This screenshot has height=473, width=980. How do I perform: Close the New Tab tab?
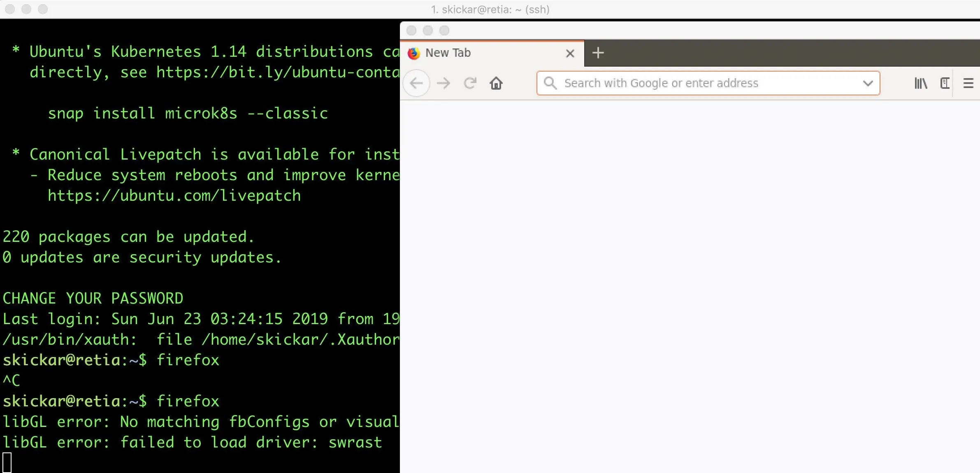(570, 53)
